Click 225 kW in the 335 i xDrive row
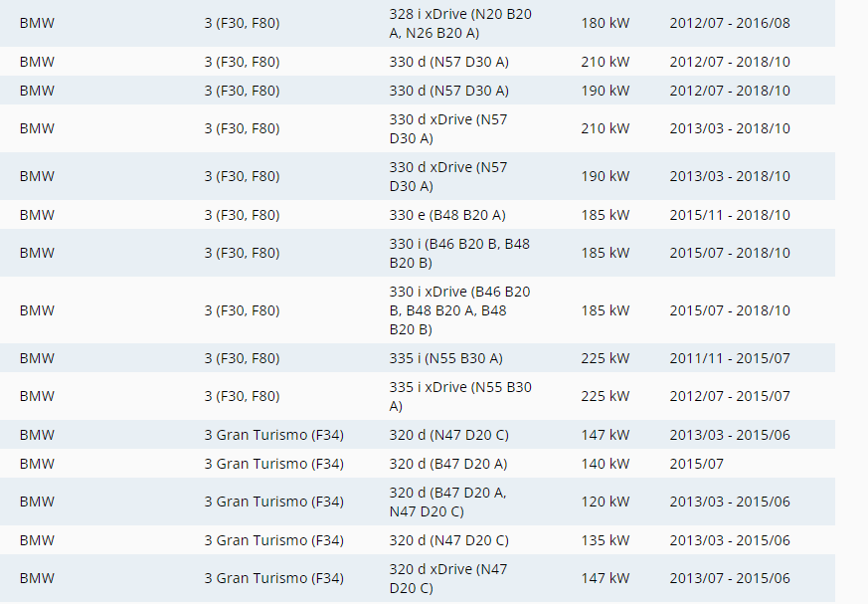This screenshot has width=868, height=604. point(606,396)
